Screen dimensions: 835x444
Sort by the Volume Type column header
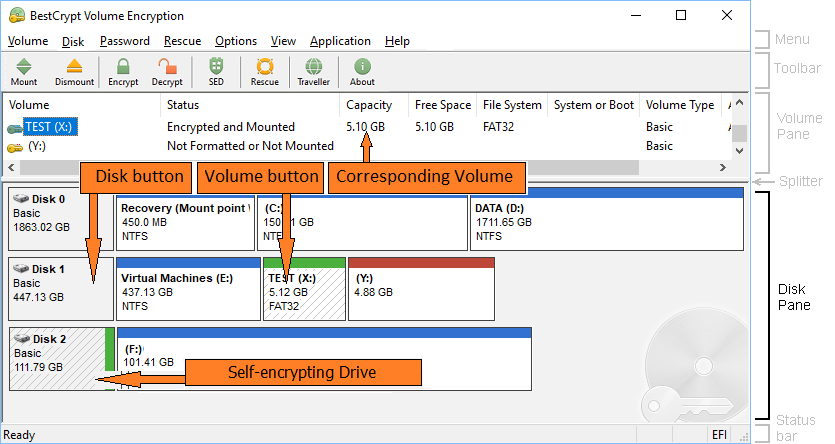[x=680, y=105]
